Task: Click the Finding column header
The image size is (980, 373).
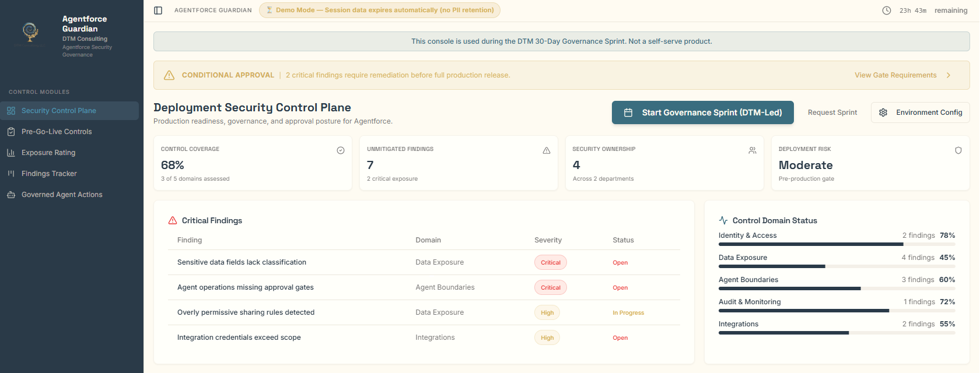Action: [190, 240]
